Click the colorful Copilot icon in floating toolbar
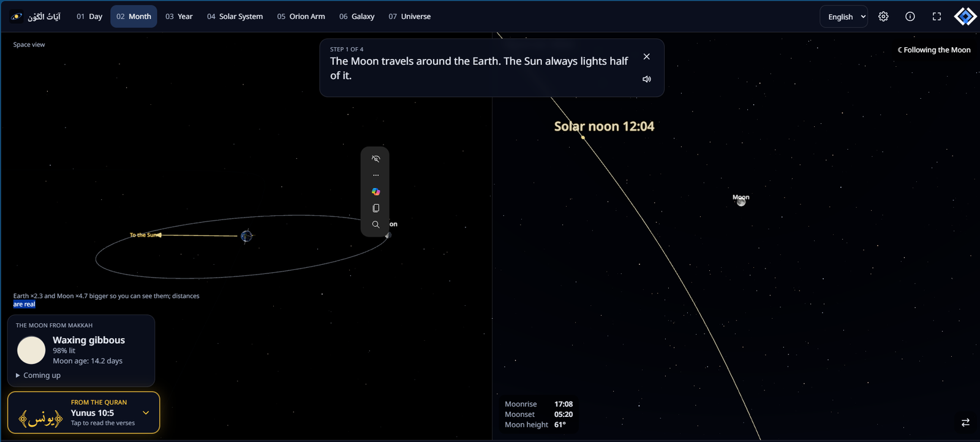Image resolution: width=980 pixels, height=442 pixels. pos(376,192)
